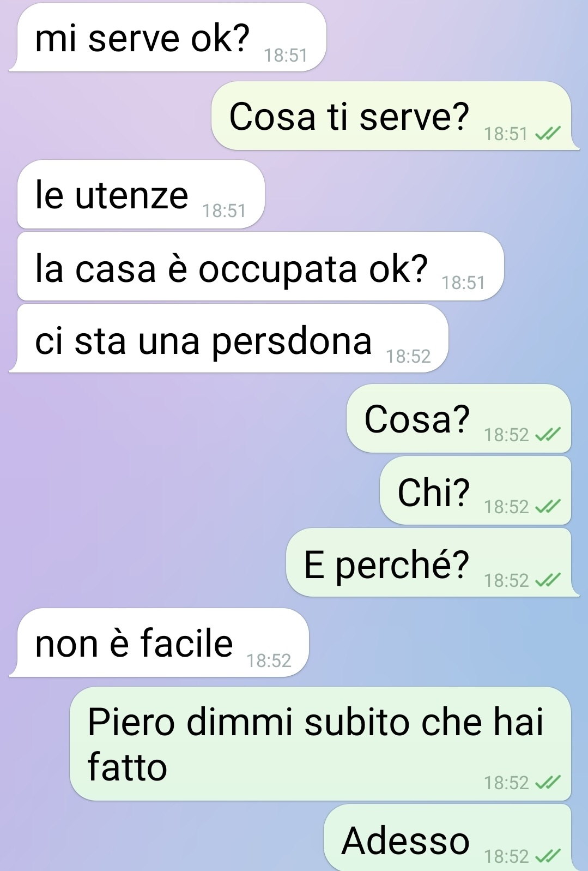Tap the 18:52 timestamp on 'non è facile'
The height and width of the screenshot is (871, 588).
pyautogui.click(x=269, y=660)
